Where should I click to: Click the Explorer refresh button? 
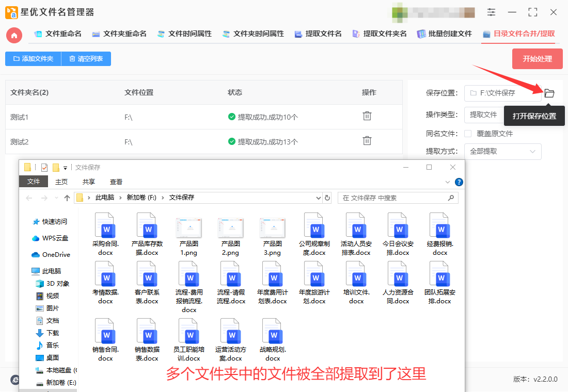click(x=327, y=198)
